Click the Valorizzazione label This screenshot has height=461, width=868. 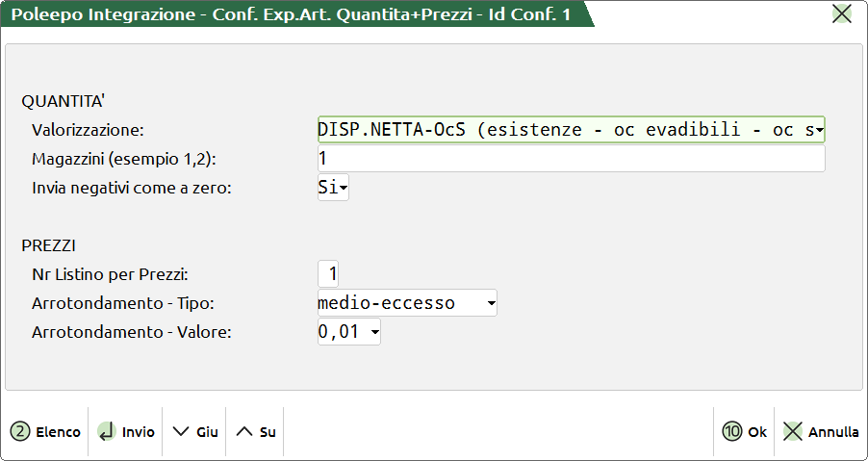(x=88, y=130)
